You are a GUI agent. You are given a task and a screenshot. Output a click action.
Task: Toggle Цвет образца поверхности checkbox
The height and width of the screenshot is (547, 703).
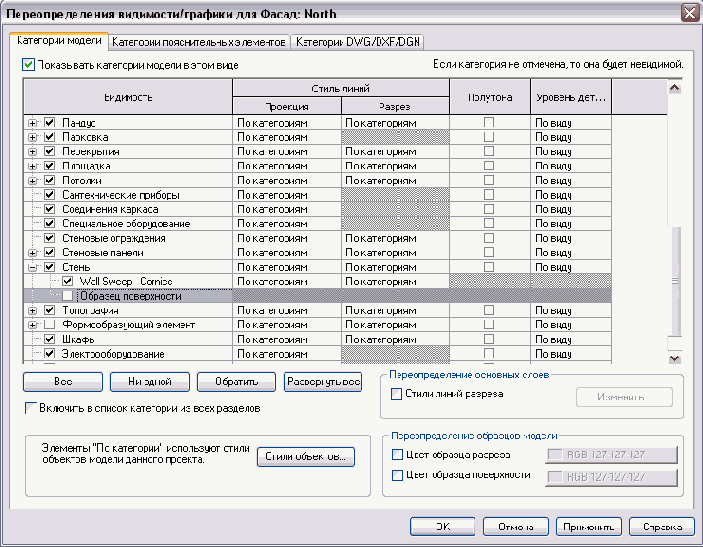click(397, 475)
